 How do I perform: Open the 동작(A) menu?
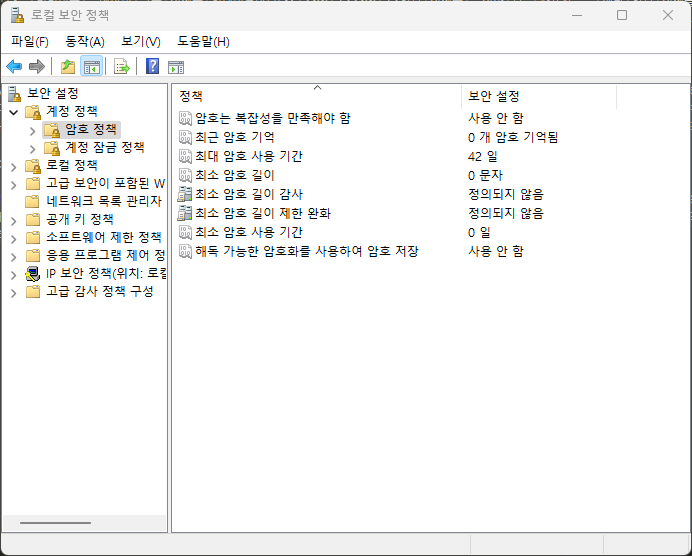point(85,42)
